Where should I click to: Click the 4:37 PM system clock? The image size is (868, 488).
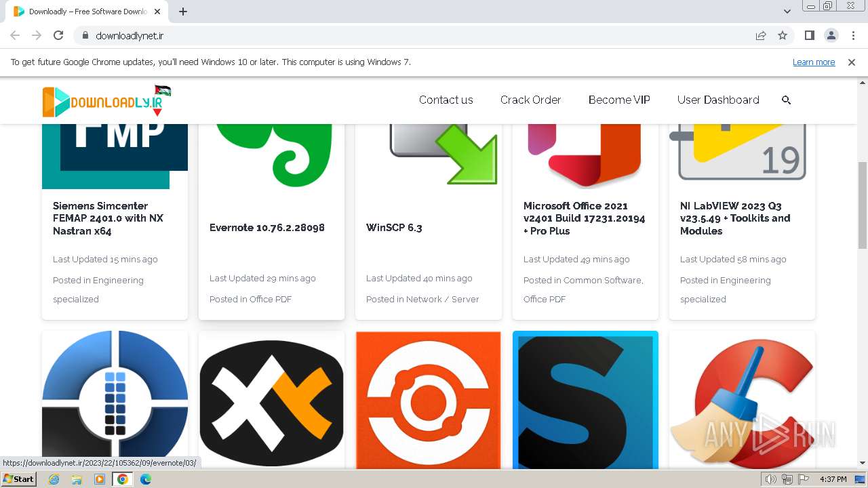(x=833, y=479)
